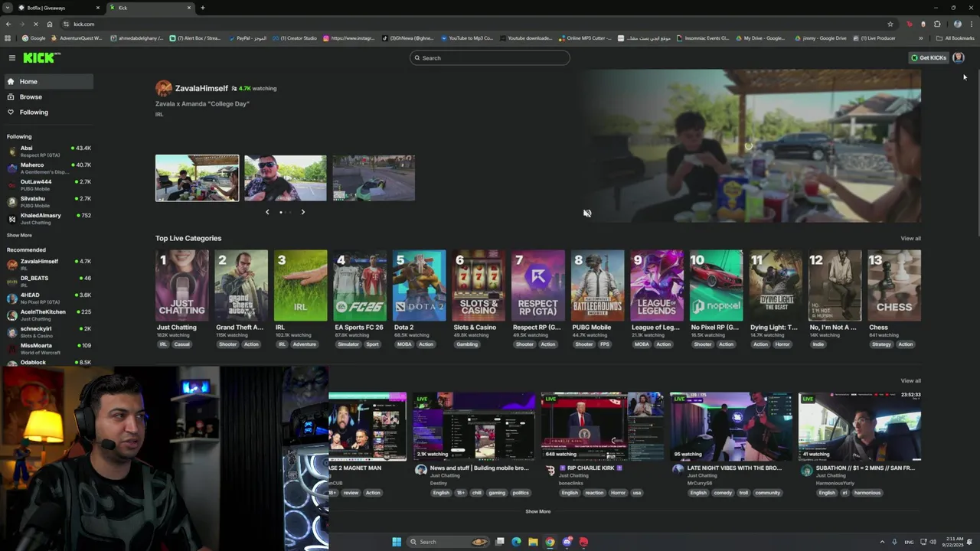Image resolution: width=980 pixels, height=551 pixels.
Task: Click Destiny streamer avatar on stream card
Action: pos(420,471)
